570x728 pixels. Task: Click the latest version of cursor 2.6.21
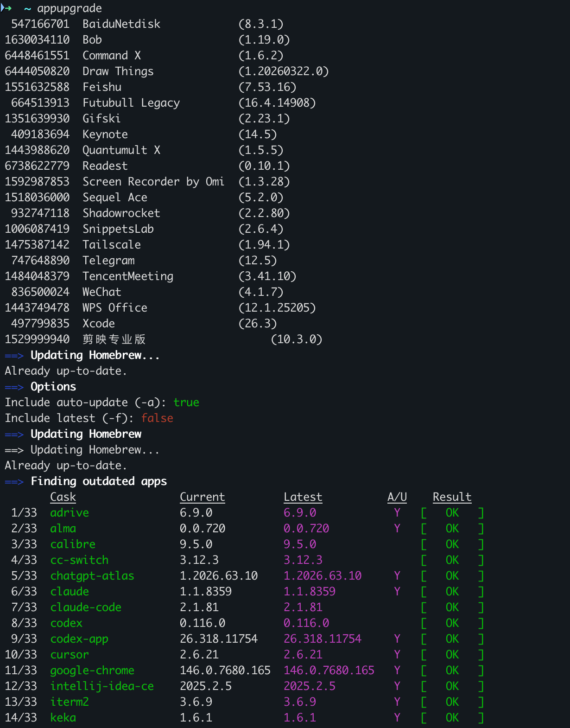303,655
